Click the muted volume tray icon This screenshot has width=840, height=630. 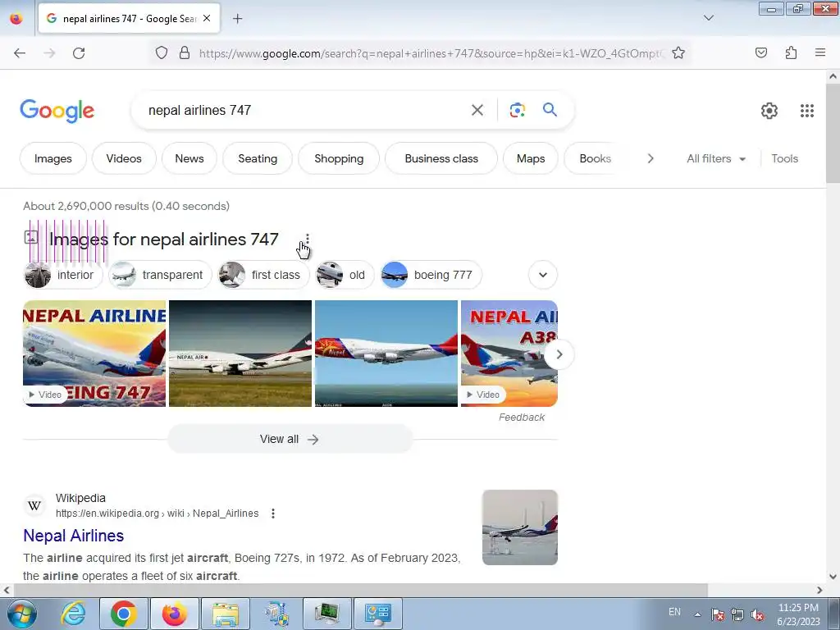pos(757,615)
